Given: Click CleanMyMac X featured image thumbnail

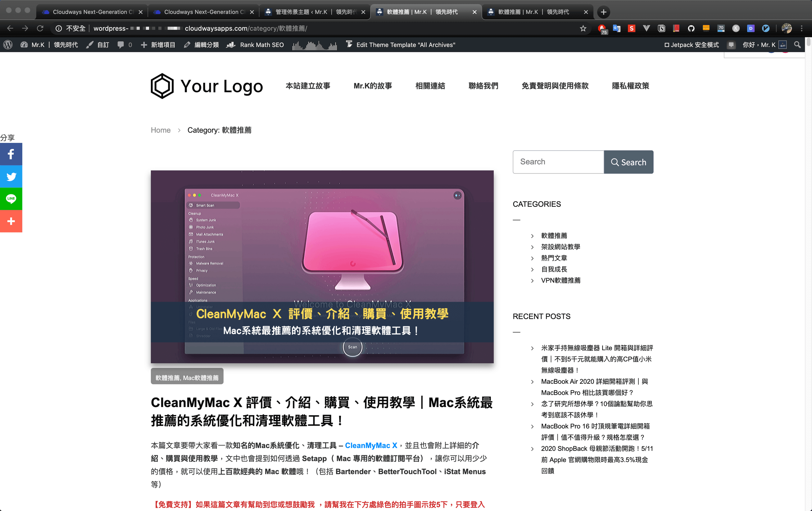Looking at the screenshot, I should tap(322, 267).
